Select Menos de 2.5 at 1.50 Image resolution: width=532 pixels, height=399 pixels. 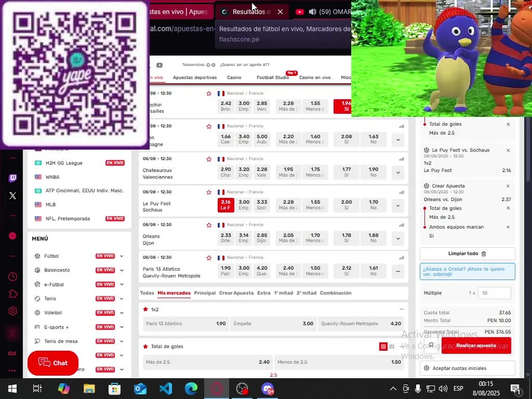tap(339, 362)
